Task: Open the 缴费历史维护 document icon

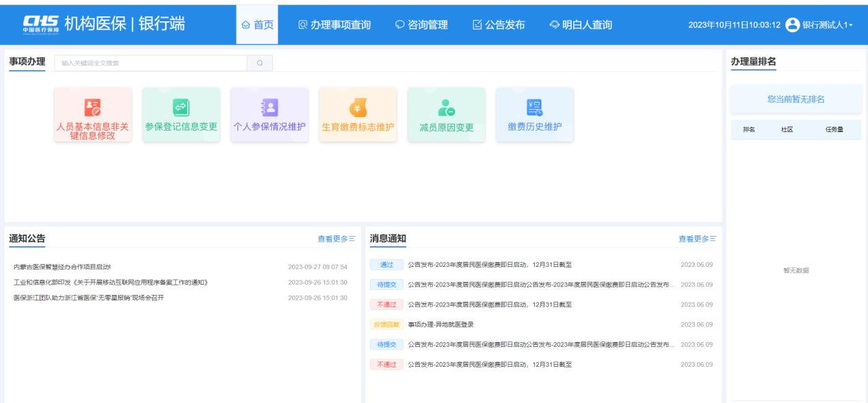Action: pos(534,107)
